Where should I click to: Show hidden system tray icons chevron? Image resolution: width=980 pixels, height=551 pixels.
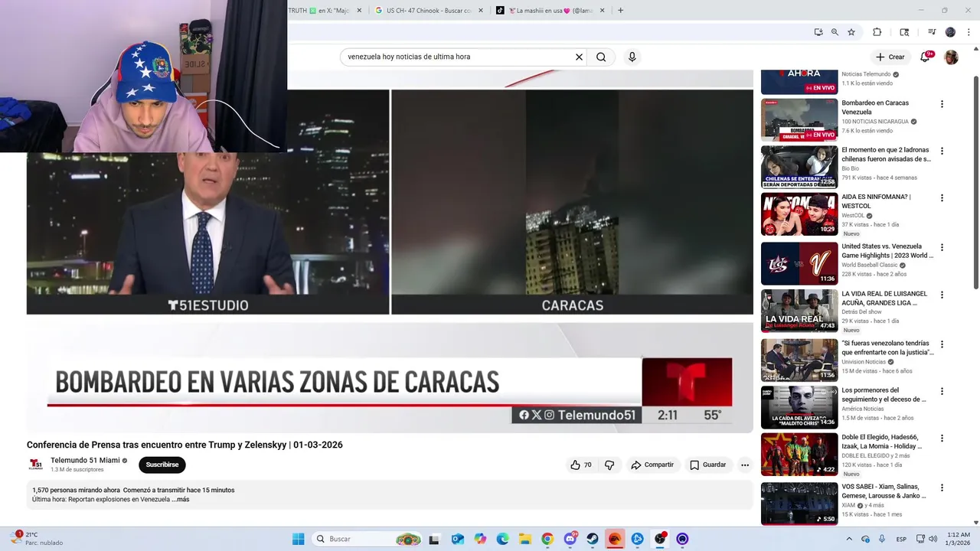(x=849, y=539)
